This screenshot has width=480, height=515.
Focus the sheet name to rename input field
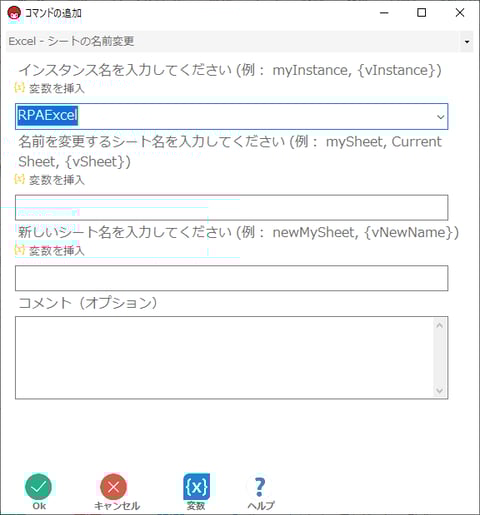[232, 208]
